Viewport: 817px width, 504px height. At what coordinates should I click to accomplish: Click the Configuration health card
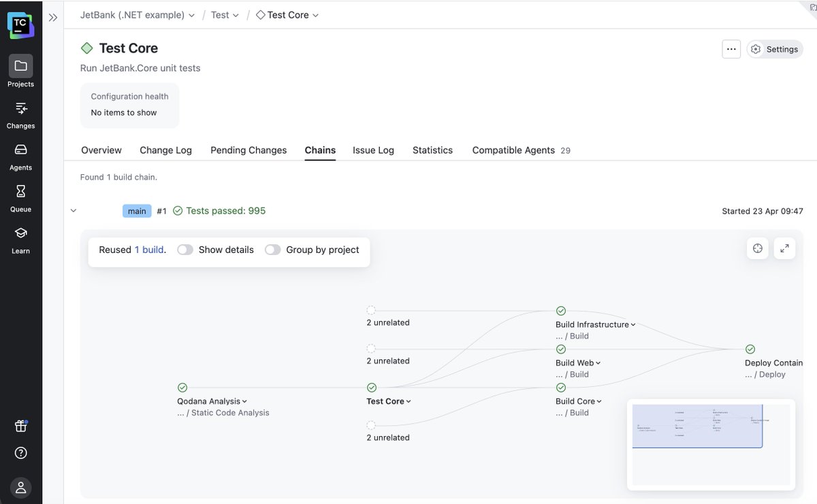pos(129,105)
